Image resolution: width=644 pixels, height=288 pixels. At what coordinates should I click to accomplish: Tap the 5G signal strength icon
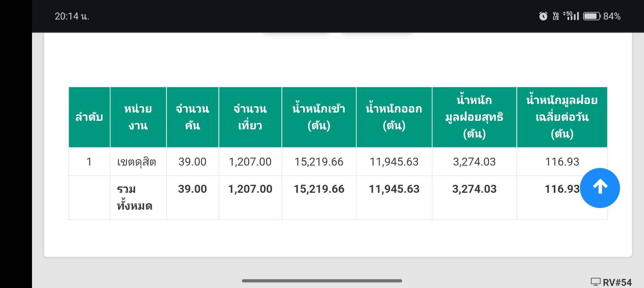point(571,16)
